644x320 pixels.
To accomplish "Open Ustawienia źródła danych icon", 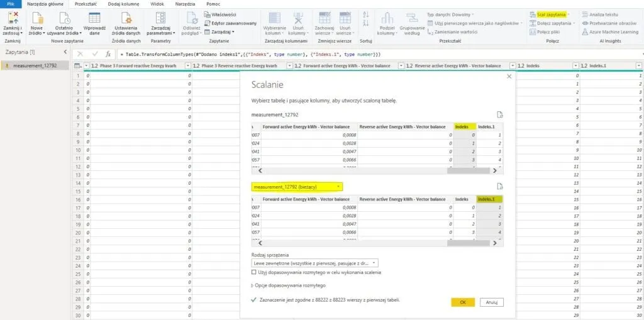I will (x=126, y=18).
